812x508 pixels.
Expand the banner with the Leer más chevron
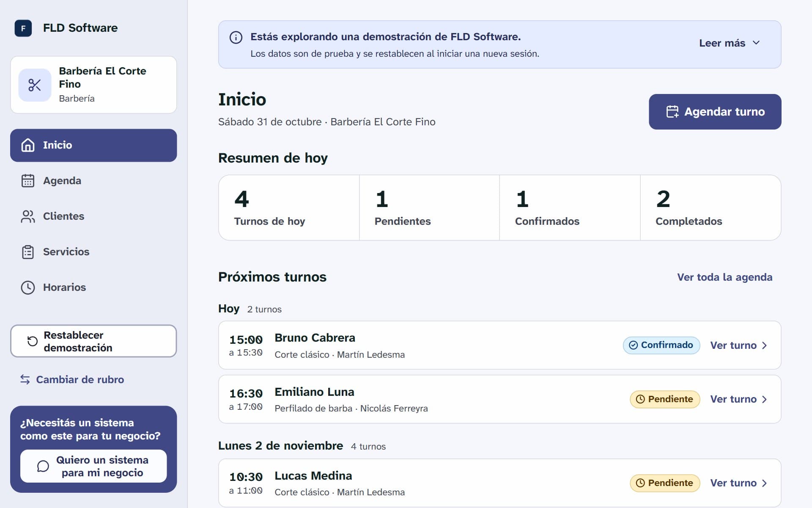point(756,43)
